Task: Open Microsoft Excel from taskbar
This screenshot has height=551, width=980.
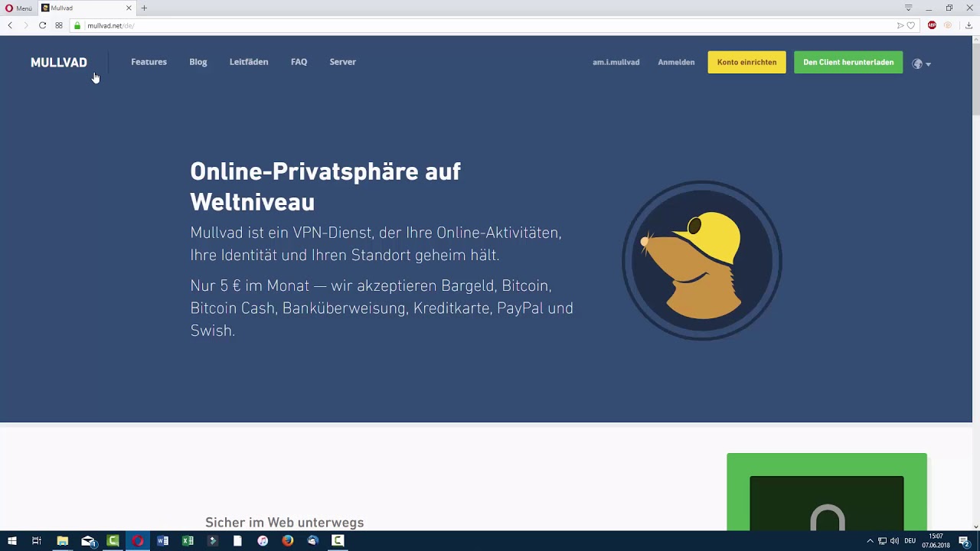Action: pyautogui.click(x=188, y=541)
